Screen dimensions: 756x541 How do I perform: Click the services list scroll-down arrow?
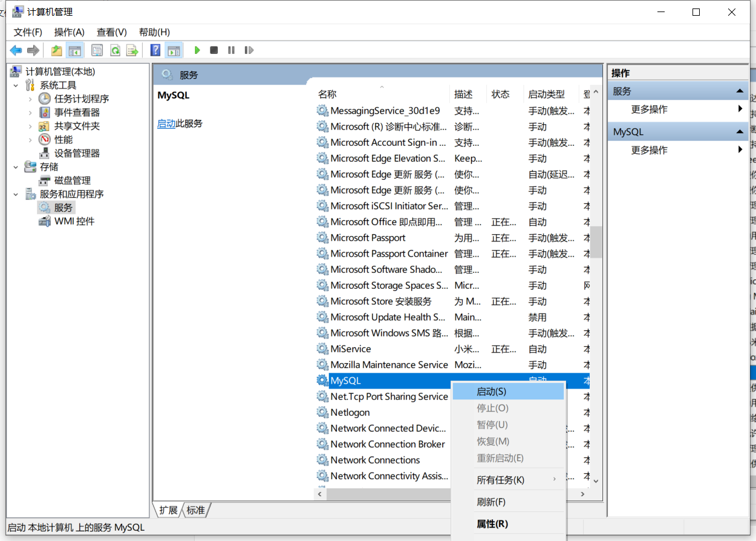click(596, 481)
